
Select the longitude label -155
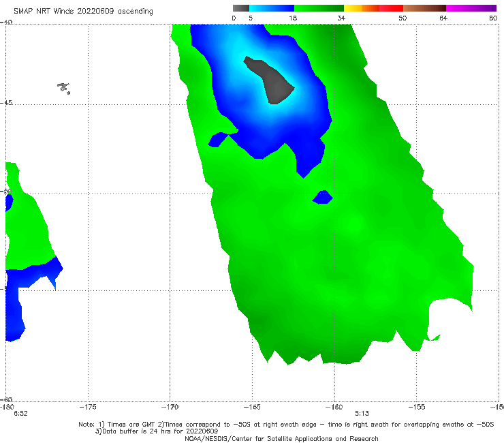coord(417,407)
